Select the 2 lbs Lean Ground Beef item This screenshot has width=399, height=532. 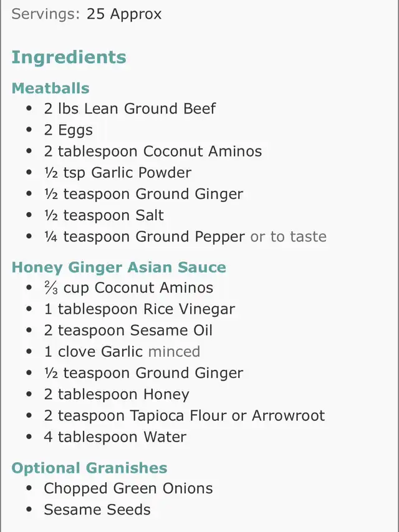[130, 109]
